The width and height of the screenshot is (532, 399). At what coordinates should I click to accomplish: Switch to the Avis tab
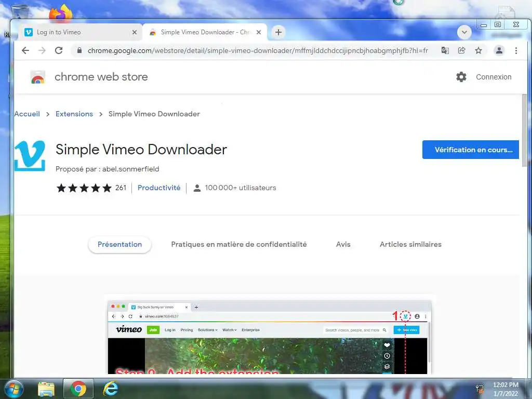click(x=343, y=244)
